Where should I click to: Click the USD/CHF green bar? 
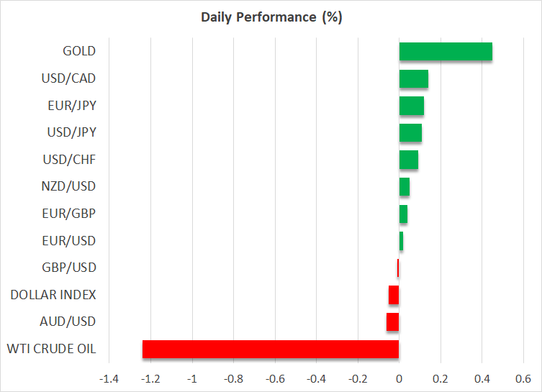(x=408, y=160)
